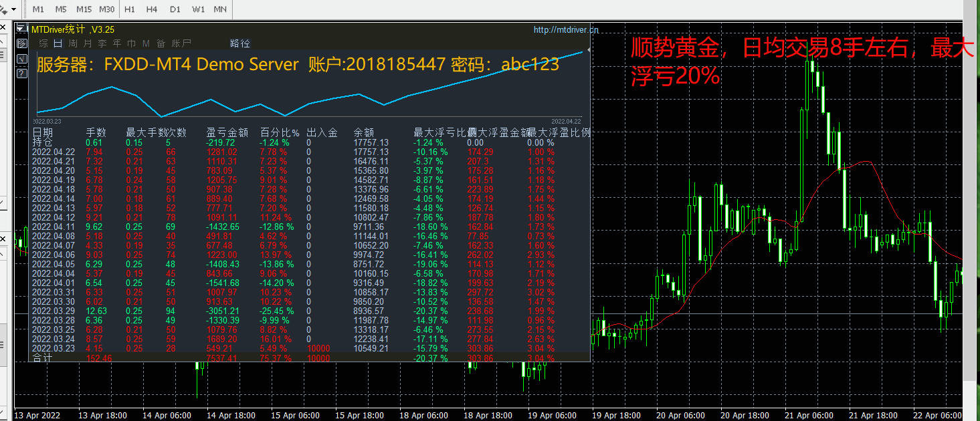This screenshot has height=421, width=980.
Task: Click balance 14582.71 on 2022.04.19
Action: (x=371, y=180)
